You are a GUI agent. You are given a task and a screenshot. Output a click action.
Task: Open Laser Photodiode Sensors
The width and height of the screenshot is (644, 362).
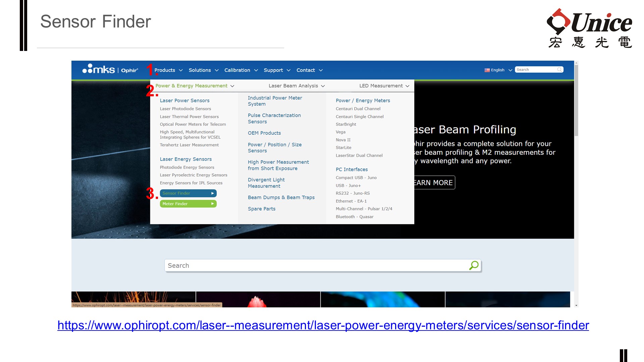[185, 109]
